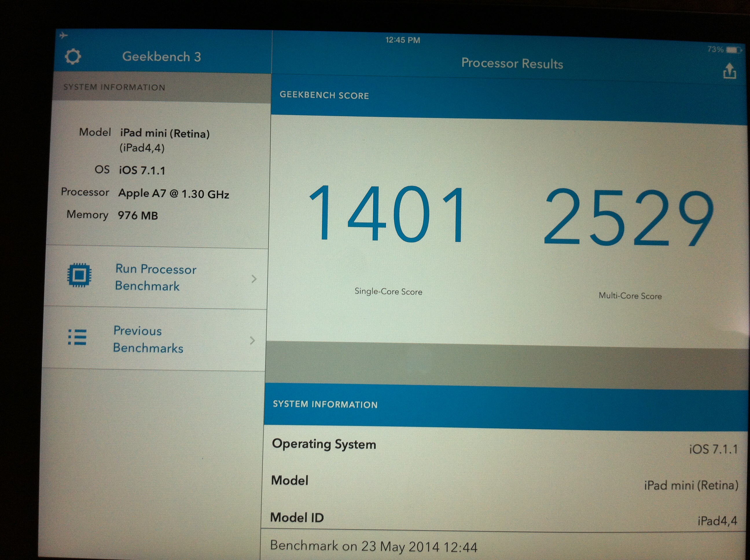Image resolution: width=750 pixels, height=560 pixels.
Task: Start Run Processor Benchmark
Action: tap(156, 278)
